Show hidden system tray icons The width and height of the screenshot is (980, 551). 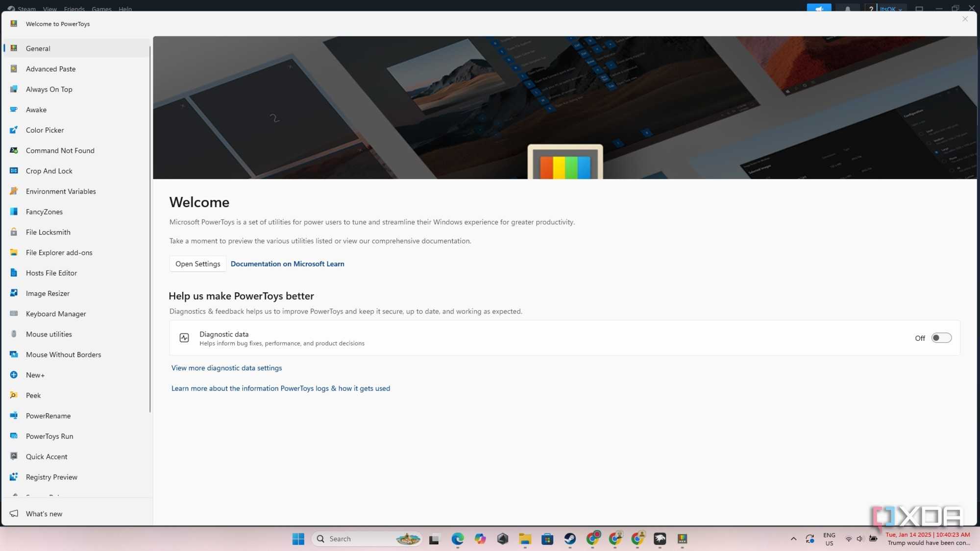pos(793,539)
